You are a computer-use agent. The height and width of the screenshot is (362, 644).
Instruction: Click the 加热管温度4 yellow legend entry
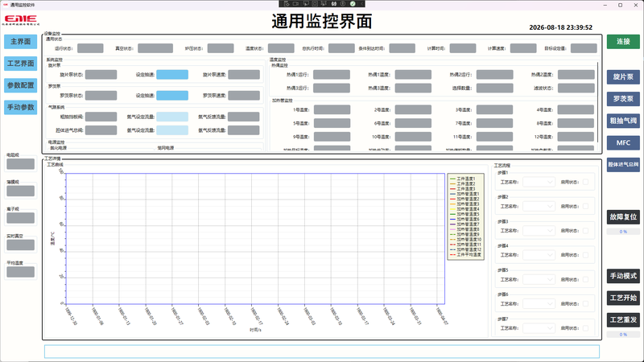point(465,209)
